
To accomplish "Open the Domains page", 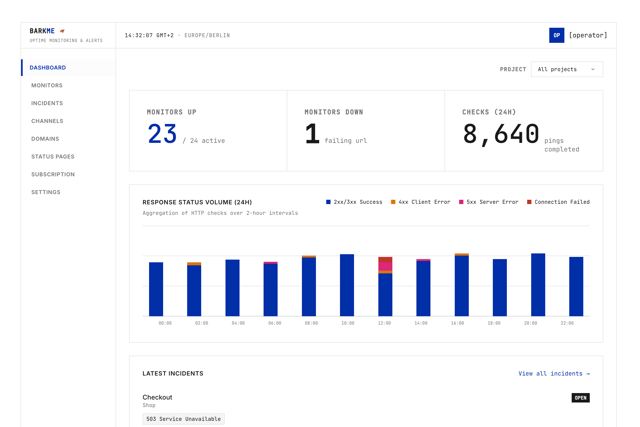I will (45, 139).
